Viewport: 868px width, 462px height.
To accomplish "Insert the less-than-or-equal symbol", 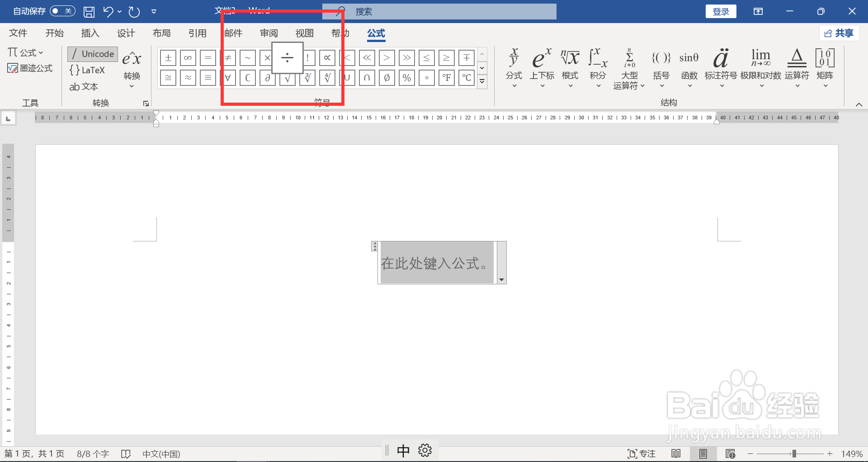I will tap(427, 58).
